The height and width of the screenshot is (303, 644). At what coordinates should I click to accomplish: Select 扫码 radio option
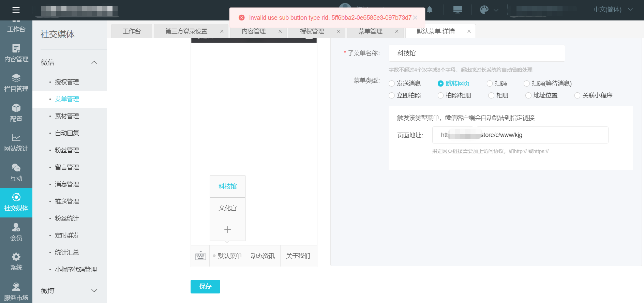[x=490, y=84]
